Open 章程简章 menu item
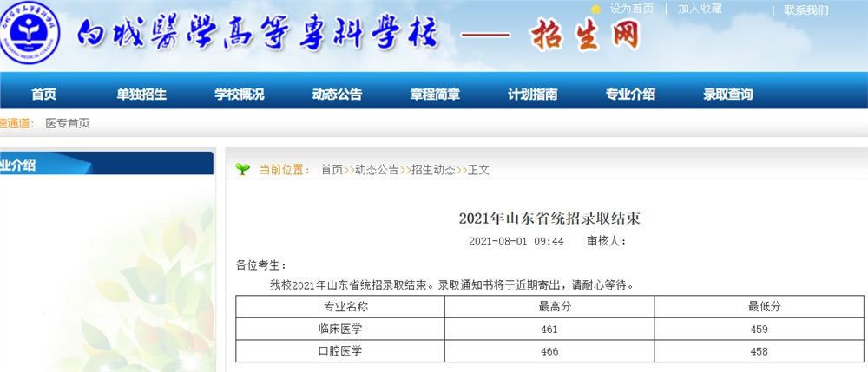The height and width of the screenshot is (372, 868). click(x=435, y=95)
